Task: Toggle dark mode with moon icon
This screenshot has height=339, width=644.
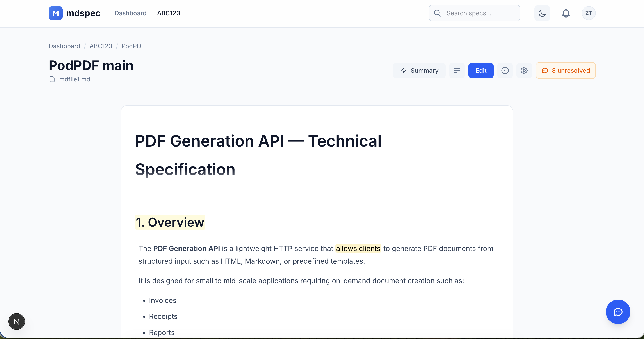Action: (542, 13)
